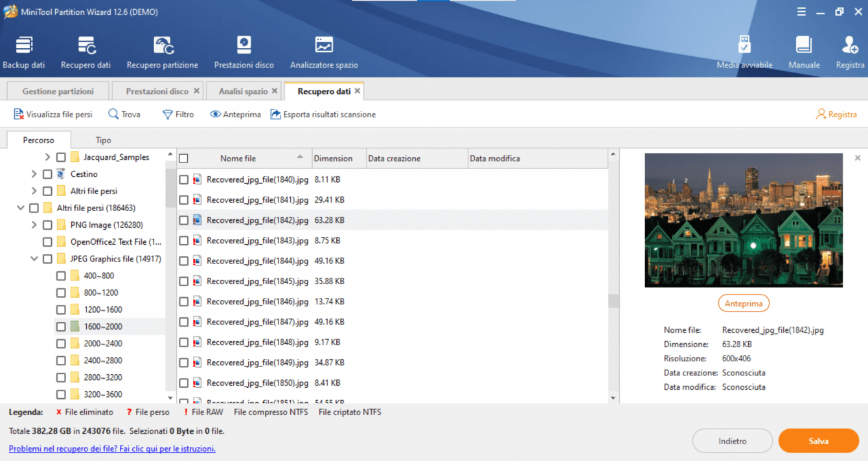Create Media avviabile
The image size is (868, 461).
pyautogui.click(x=744, y=52)
